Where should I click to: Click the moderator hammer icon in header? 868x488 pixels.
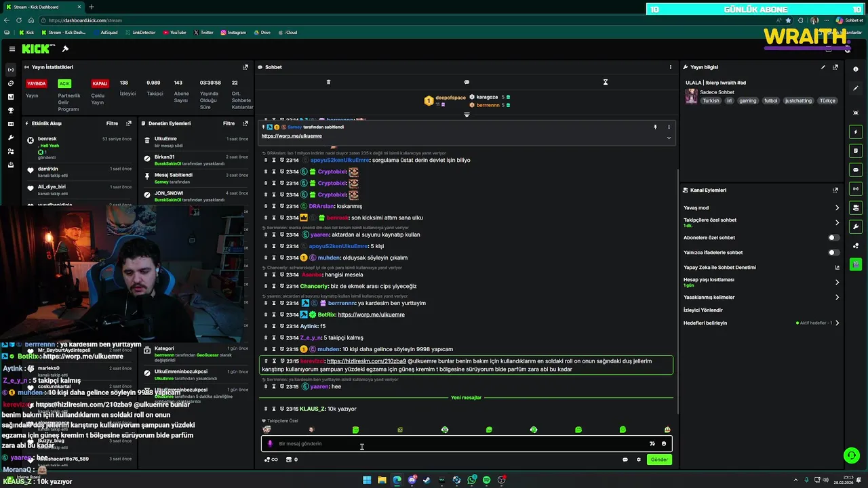pos(65,49)
